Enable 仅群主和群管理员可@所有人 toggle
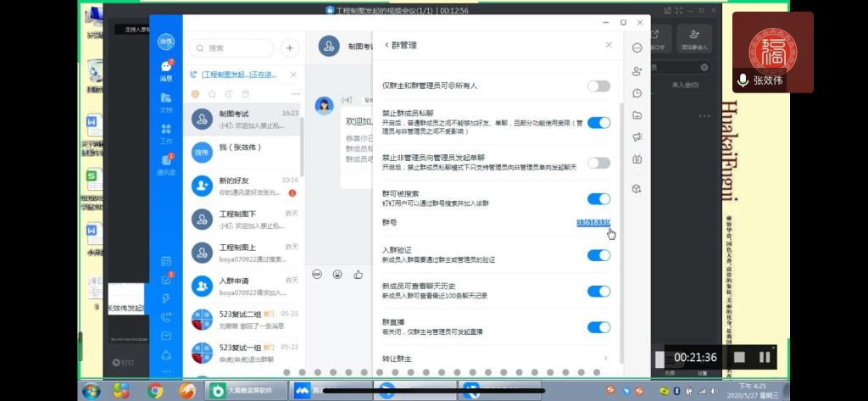Image resolution: width=868 pixels, height=401 pixels. 598,86
